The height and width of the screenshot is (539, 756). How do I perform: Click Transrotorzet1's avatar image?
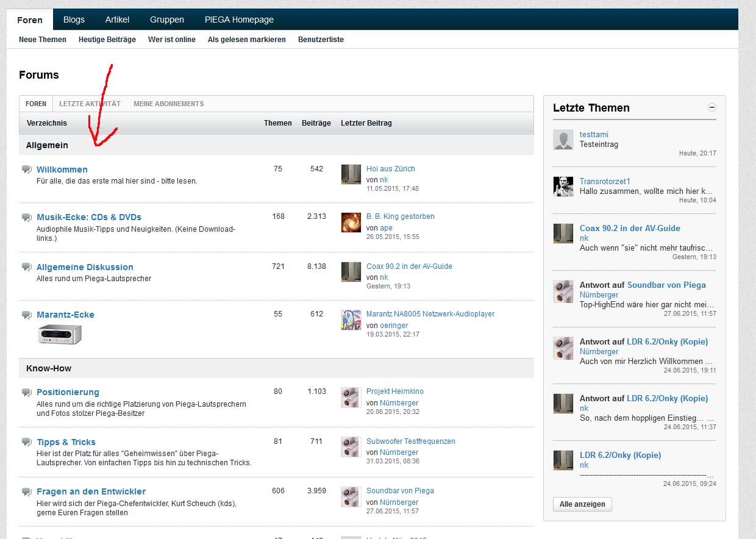click(x=563, y=187)
